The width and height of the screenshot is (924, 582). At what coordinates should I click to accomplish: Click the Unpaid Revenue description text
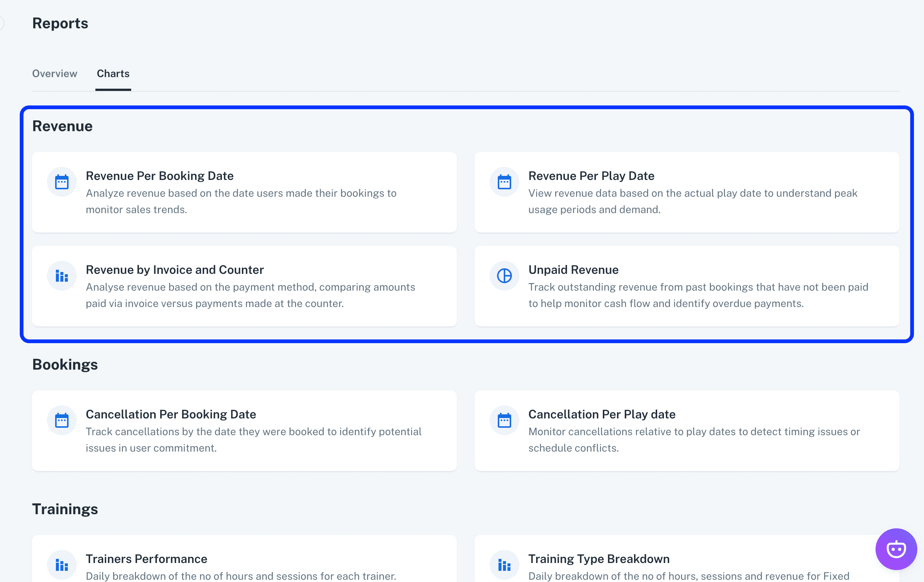(698, 295)
